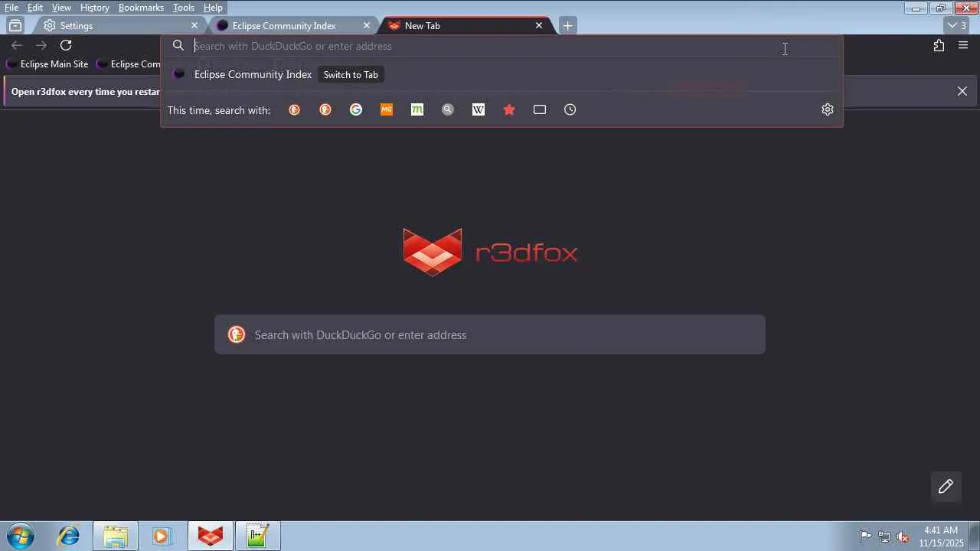Click the Show desktop button on taskbar
Viewport: 980px width, 551px height.
975,536
